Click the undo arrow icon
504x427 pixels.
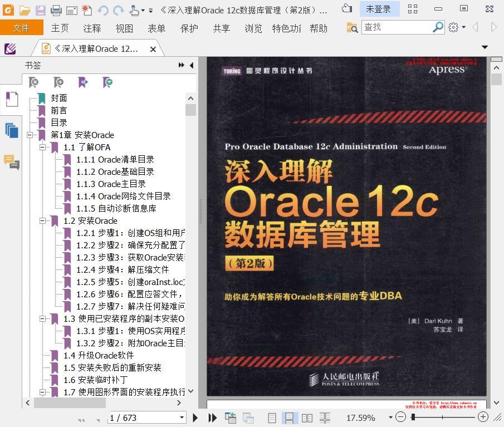click(103, 10)
